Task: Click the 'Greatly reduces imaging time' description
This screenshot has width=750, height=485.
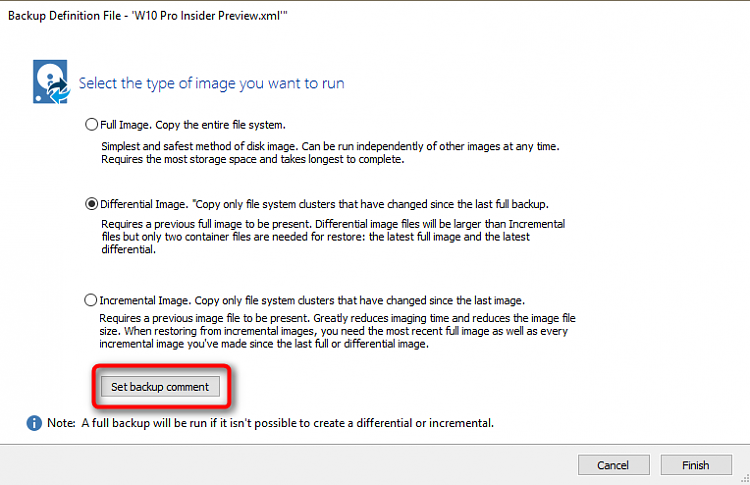Action: pyautogui.click(x=337, y=331)
